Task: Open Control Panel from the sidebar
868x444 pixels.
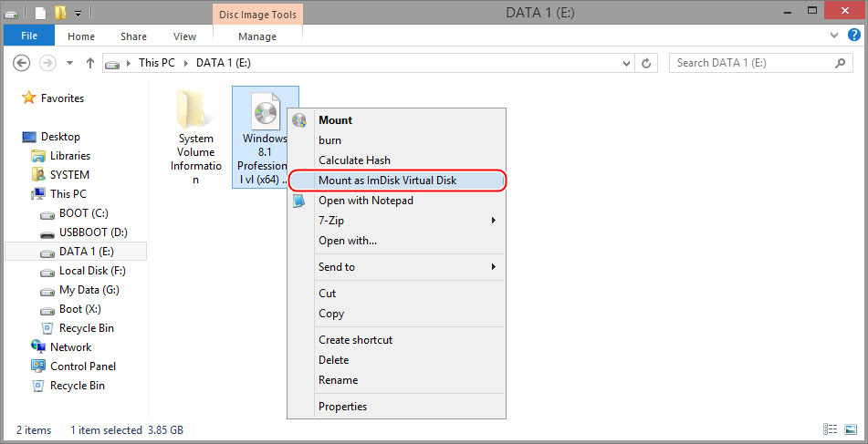Action: tap(83, 366)
